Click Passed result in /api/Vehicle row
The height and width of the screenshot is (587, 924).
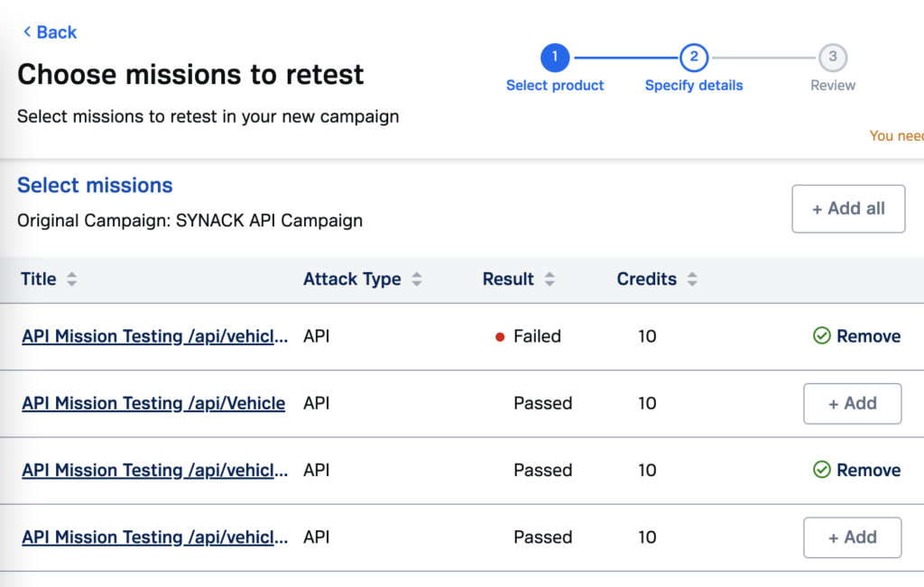542,403
